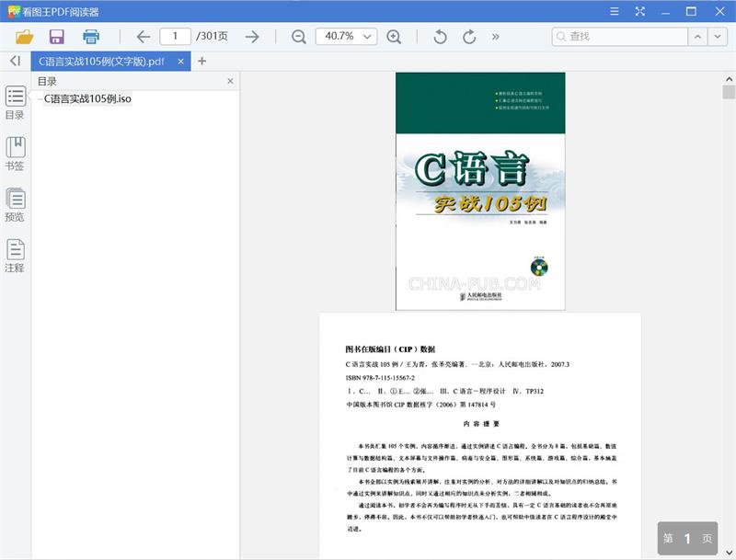Click the 内容提要 heading in page

click(481, 424)
